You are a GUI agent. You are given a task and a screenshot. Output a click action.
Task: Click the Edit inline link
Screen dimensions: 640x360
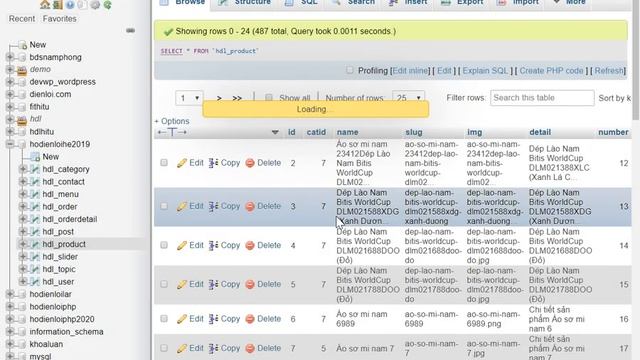click(410, 71)
